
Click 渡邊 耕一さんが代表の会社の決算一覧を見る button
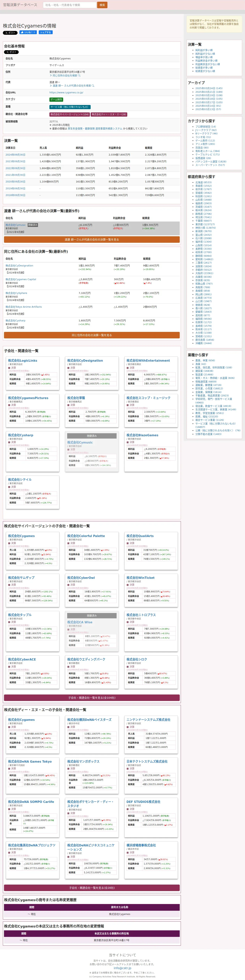(x=92, y=240)
